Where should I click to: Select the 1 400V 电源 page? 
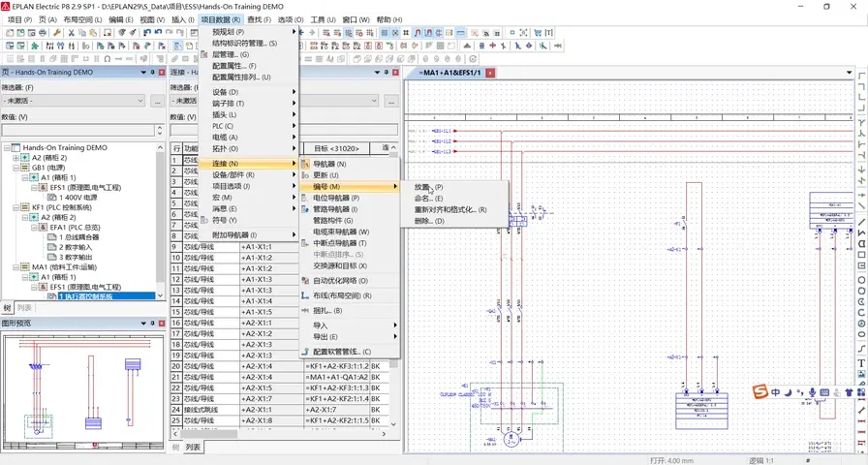77,198
